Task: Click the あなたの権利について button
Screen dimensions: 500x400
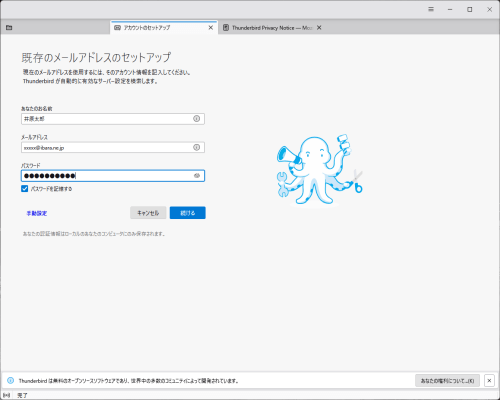Action: [447, 380]
